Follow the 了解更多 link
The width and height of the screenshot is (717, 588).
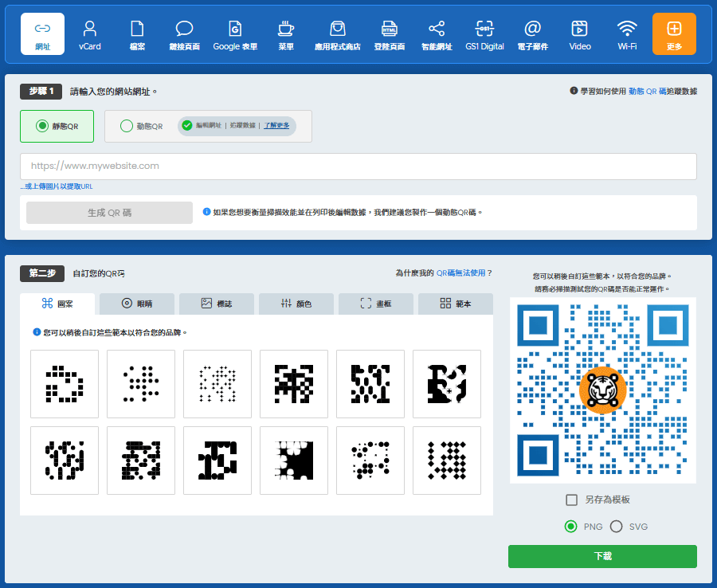tap(276, 125)
